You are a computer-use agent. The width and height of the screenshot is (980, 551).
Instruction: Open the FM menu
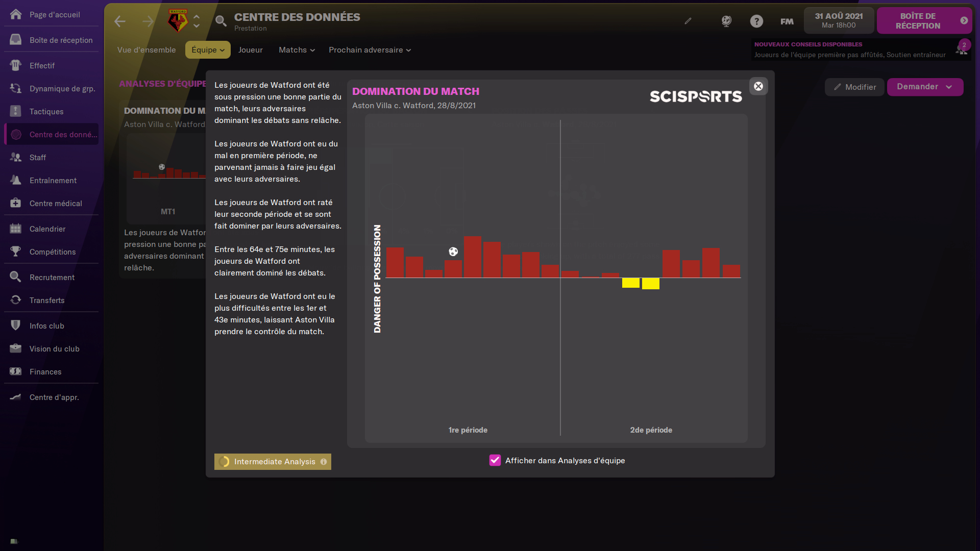787,21
